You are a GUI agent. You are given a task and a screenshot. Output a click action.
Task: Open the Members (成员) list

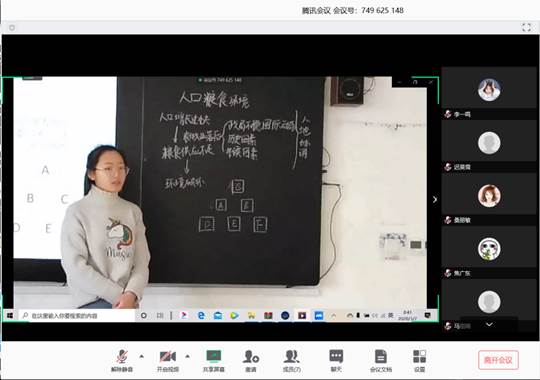292,360
